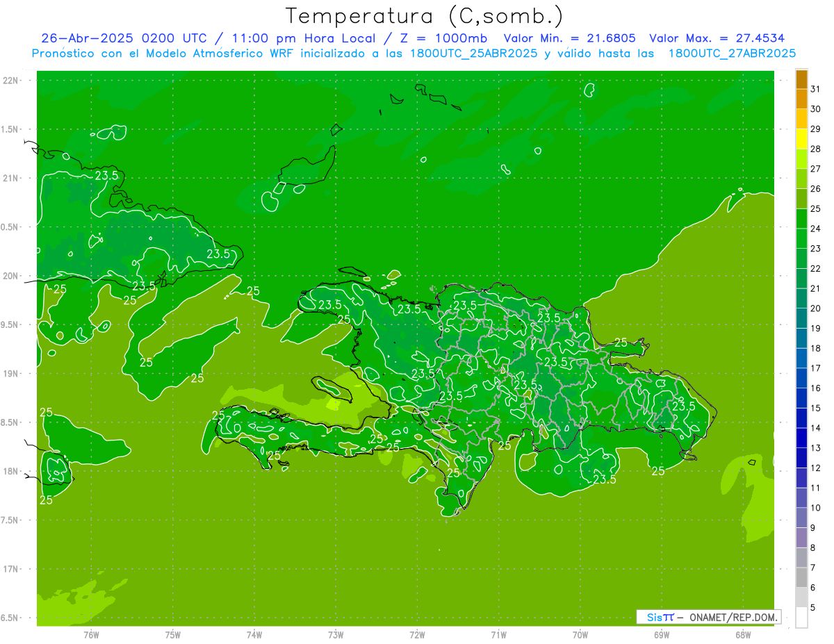Click the '73W' longitude label
Image resolution: width=834 pixels, height=644 pixels.
pyautogui.click(x=336, y=635)
